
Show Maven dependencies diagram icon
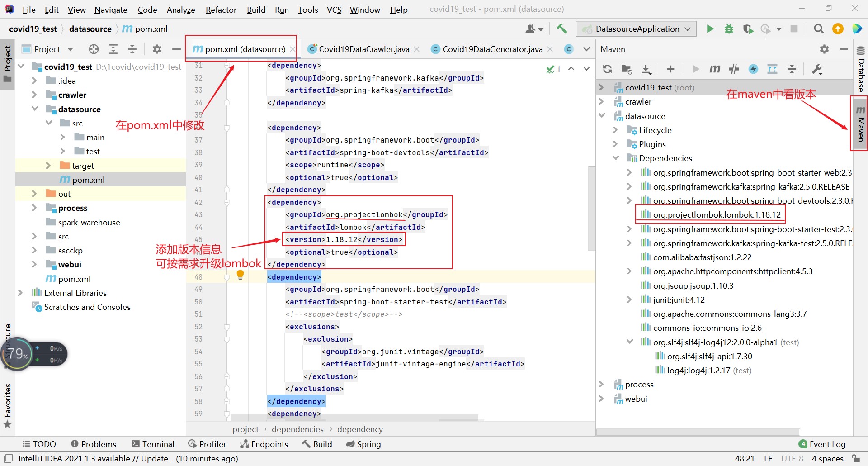click(x=772, y=69)
